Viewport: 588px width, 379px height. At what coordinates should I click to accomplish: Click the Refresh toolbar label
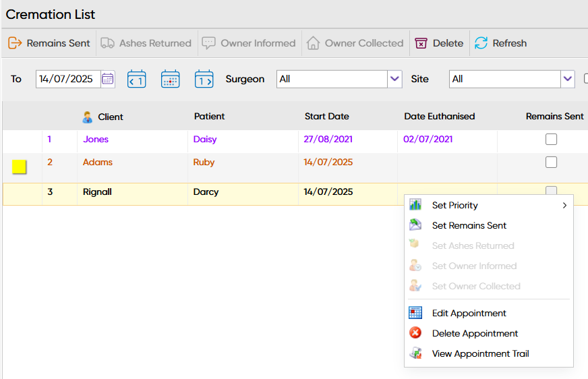click(509, 43)
